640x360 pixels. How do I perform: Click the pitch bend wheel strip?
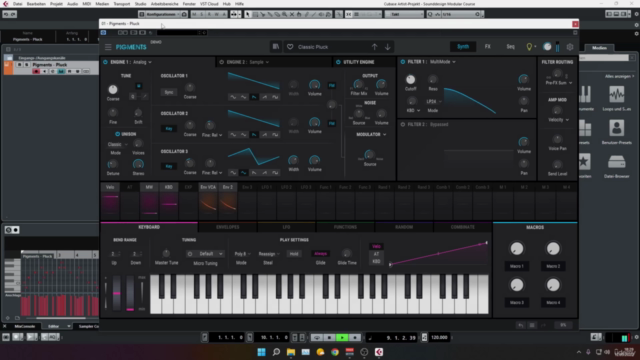coord(117,293)
